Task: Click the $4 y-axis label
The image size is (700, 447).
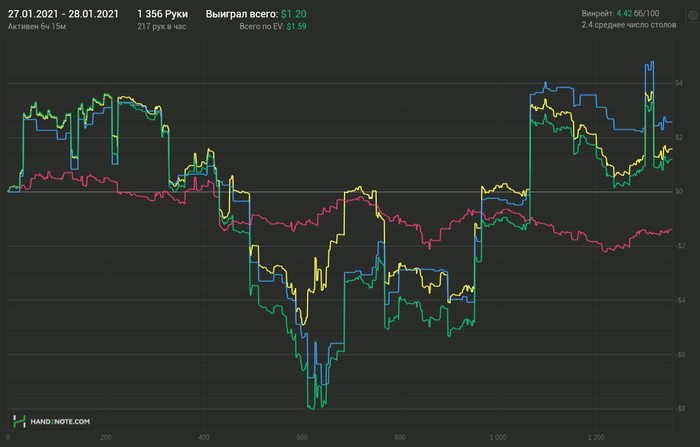Action: [679, 83]
